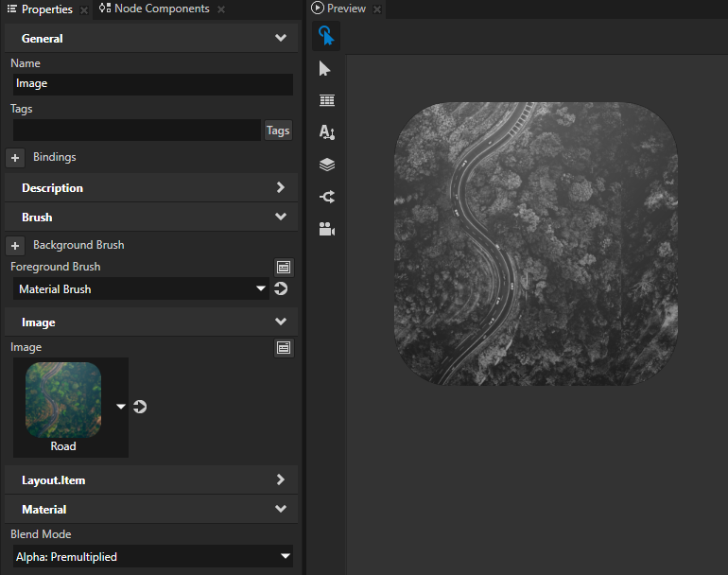The image size is (728, 575).
Task: Click the Name input field
Action: pos(151,83)
